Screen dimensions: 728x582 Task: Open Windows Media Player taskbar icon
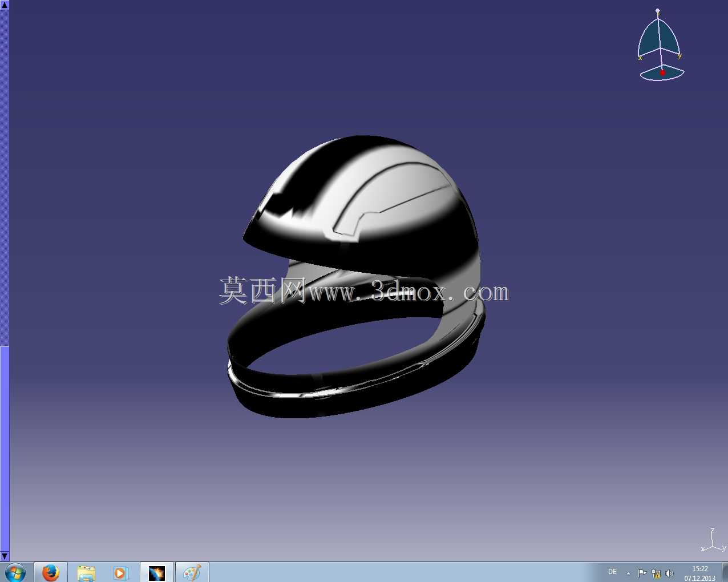pyautogui.click(x=120, y=572)
